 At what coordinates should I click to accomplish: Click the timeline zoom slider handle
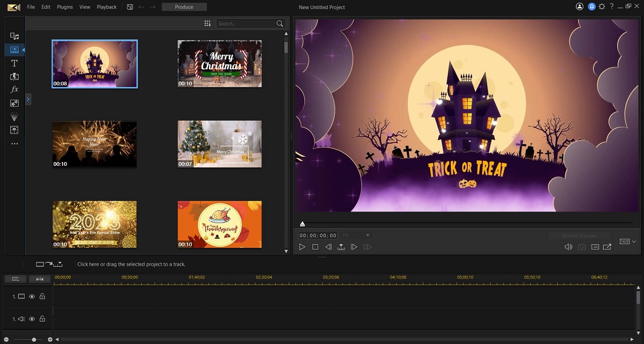pyautogui.click(x=34, y=340)
